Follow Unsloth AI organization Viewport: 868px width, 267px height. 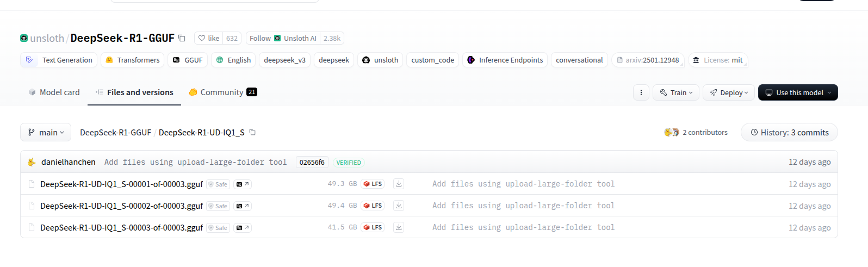tap(283, 38)
